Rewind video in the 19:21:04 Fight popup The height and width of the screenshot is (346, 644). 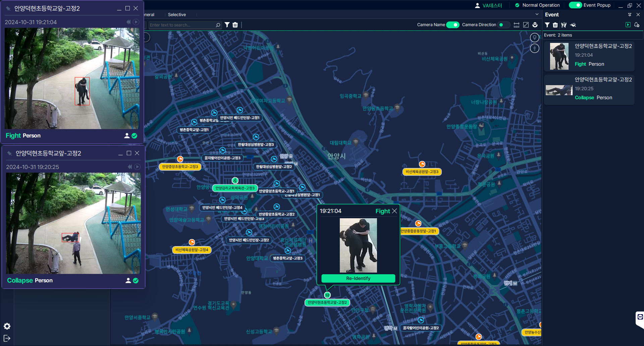pos(128,22)
